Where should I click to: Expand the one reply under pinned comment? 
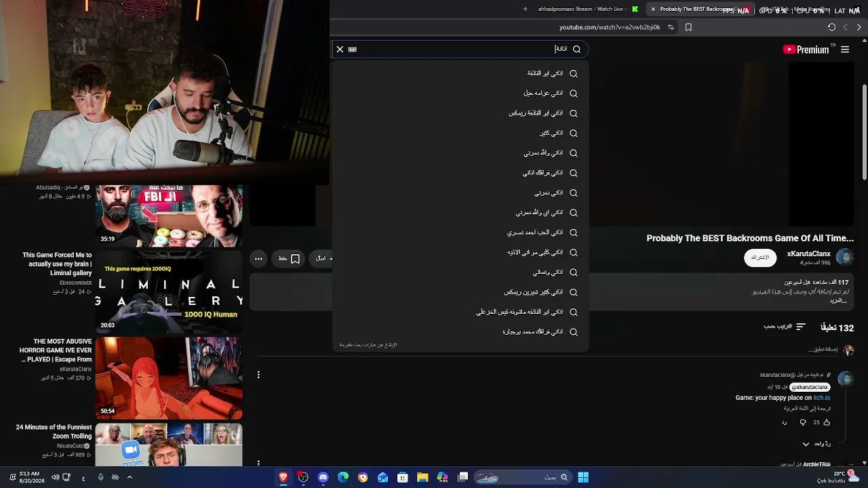coord(816,444)
